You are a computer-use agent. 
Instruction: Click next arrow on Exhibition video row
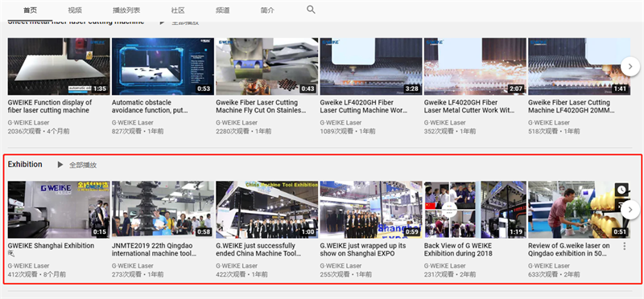tap(630, 210)
